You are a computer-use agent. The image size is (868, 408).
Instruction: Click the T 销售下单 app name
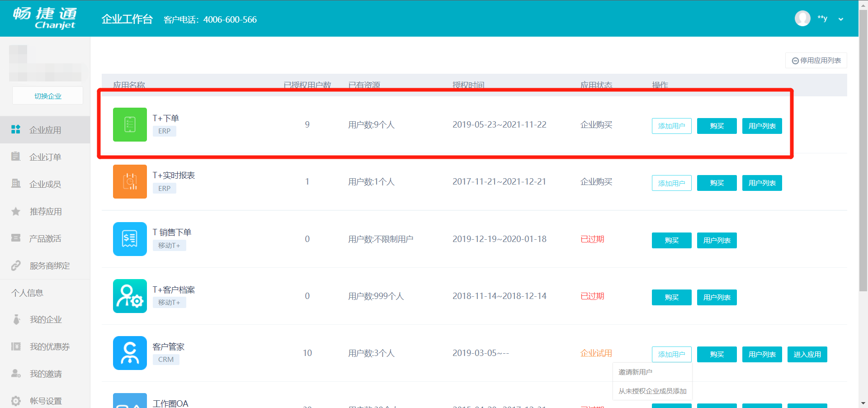click(x=172, y=232)
